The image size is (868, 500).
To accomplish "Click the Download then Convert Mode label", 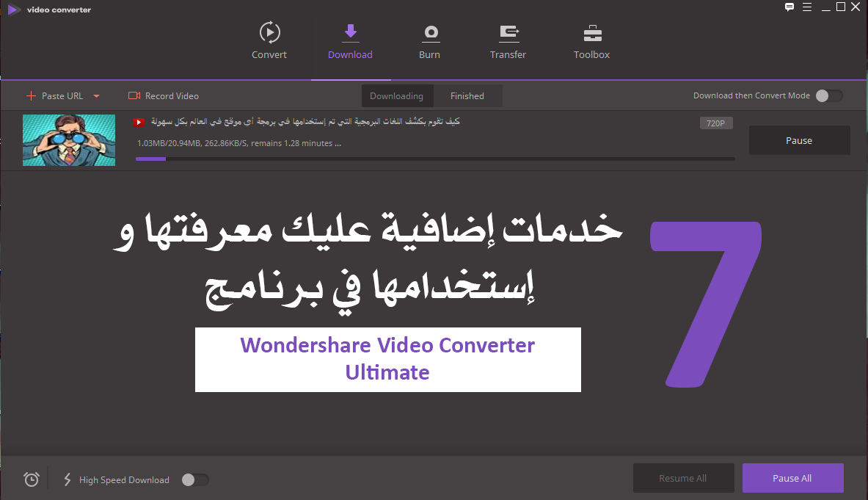I will tap(751, 95).
